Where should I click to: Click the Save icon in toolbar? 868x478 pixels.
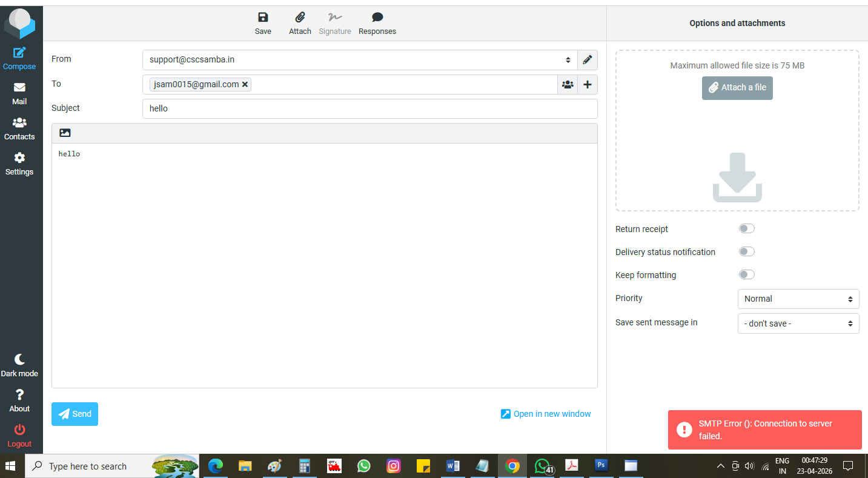263,18
